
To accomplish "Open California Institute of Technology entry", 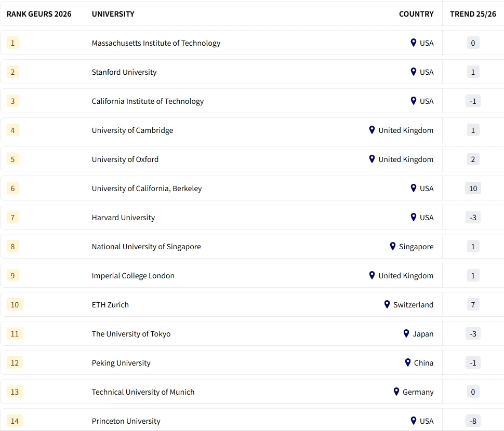I will [148, 101].
